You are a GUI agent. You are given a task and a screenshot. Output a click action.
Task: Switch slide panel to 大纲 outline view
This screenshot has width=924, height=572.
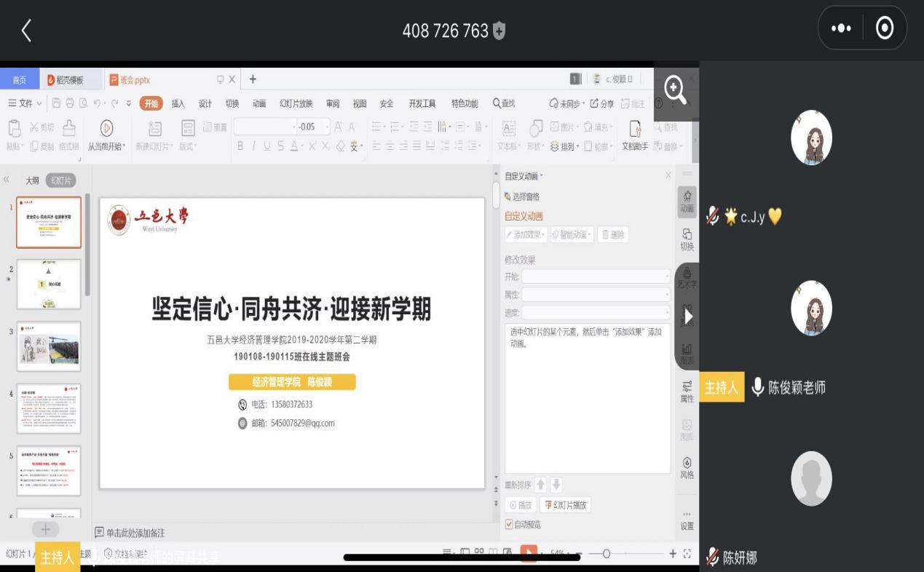pyautogui.click(x=32, y=180)
